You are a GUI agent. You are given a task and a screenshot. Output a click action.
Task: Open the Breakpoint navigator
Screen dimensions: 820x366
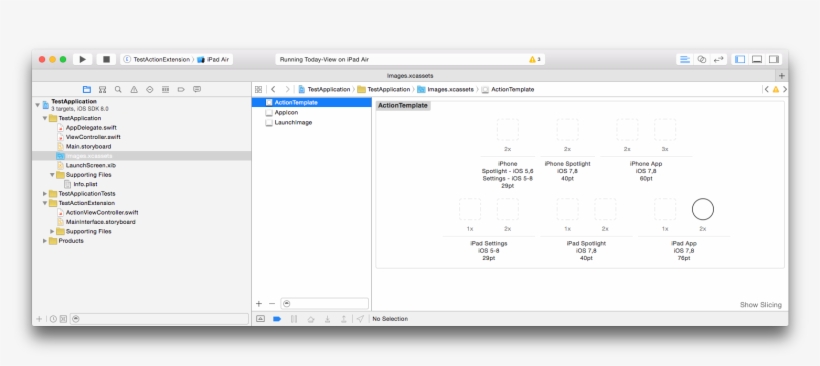(181, 89)
